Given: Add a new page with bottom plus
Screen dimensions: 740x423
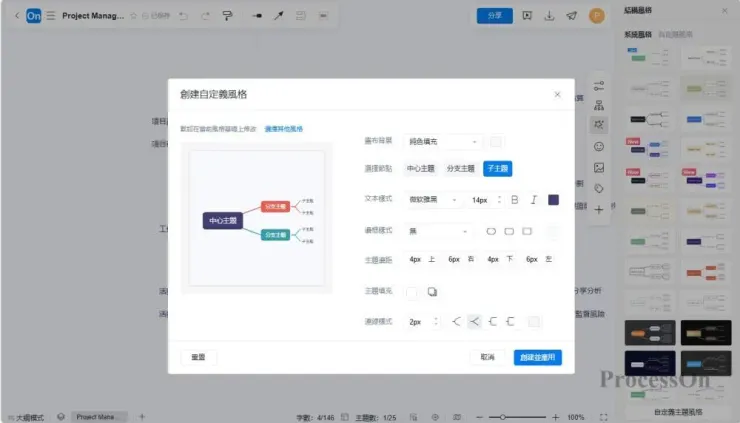Looking at the screenshot, I should coord(142,417).
